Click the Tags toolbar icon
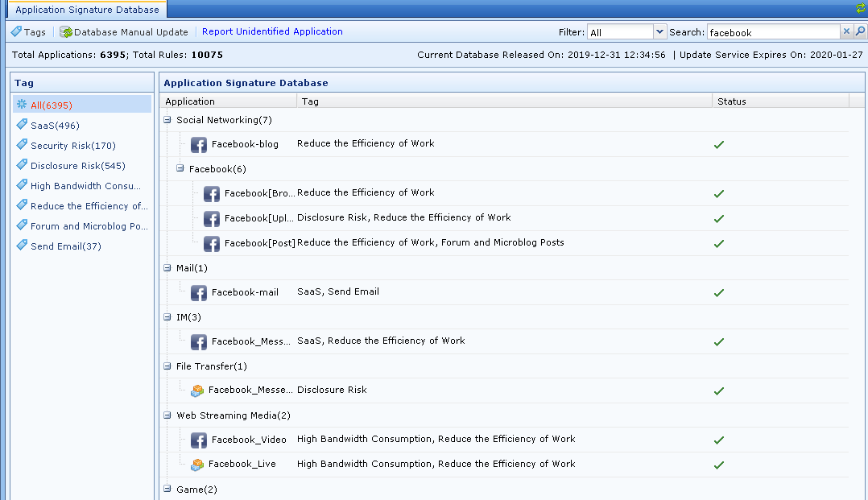868x500 pixels. click(x=17, y=31)
